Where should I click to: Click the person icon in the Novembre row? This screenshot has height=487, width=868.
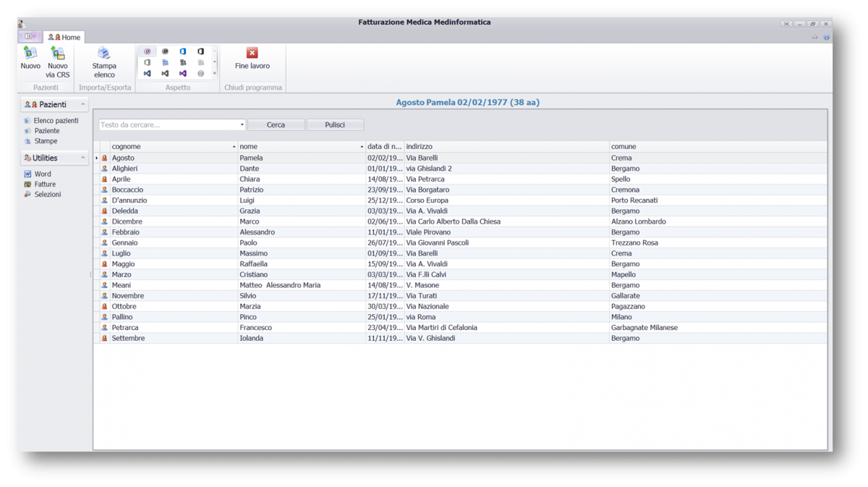tap(104, 296)
